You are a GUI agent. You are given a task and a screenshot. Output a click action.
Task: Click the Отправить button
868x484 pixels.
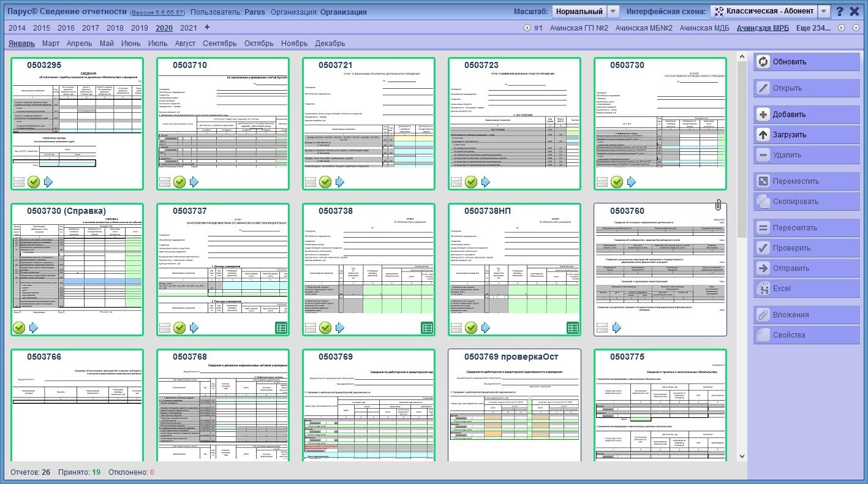pos(807,268)
